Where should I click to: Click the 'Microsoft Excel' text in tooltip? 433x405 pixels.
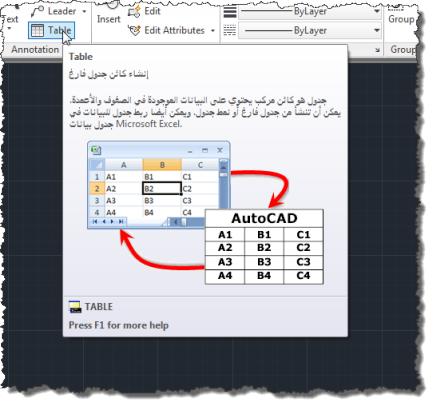point(149,124)
